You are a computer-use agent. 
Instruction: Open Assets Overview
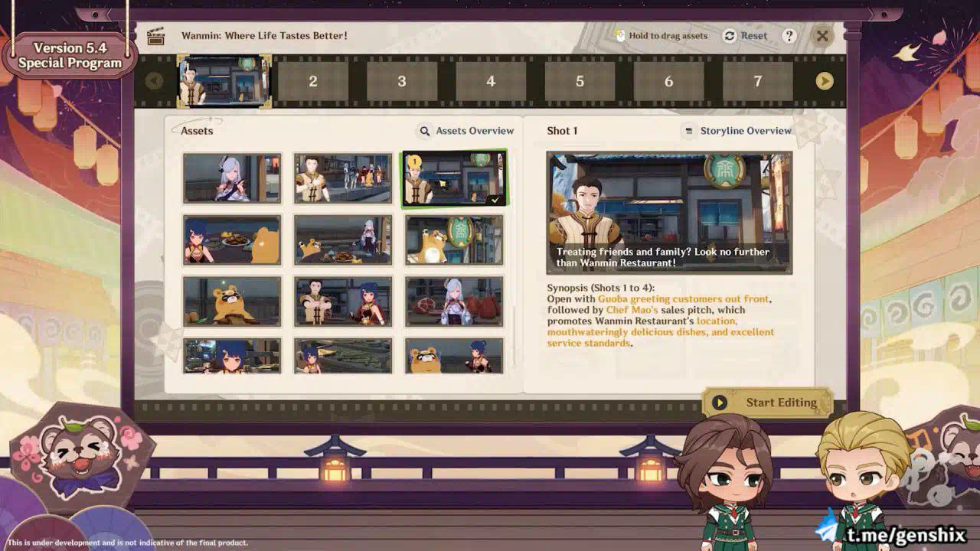(x=466, y=131)
